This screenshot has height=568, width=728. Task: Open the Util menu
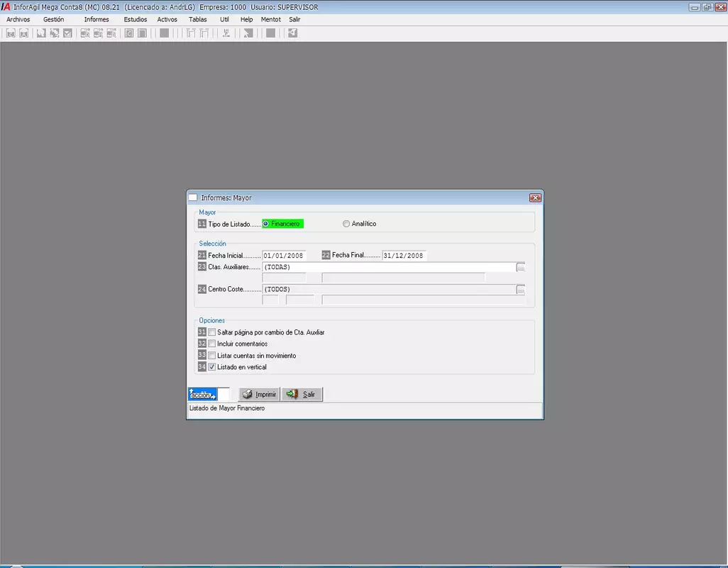224,19
